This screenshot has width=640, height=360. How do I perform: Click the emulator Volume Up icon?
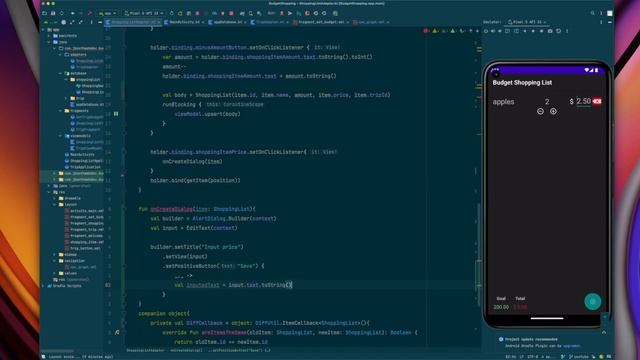tap(493, 31)
